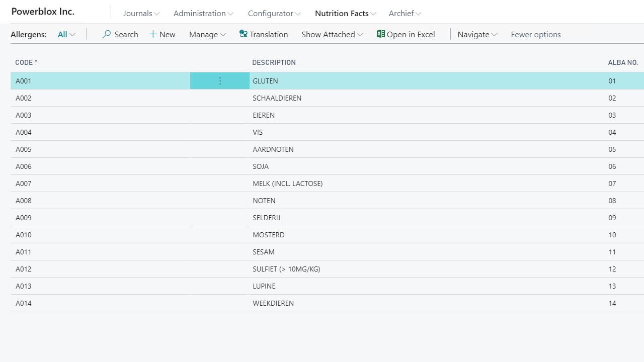Expand the Navigate dropdown

click(x=477, y=34)
